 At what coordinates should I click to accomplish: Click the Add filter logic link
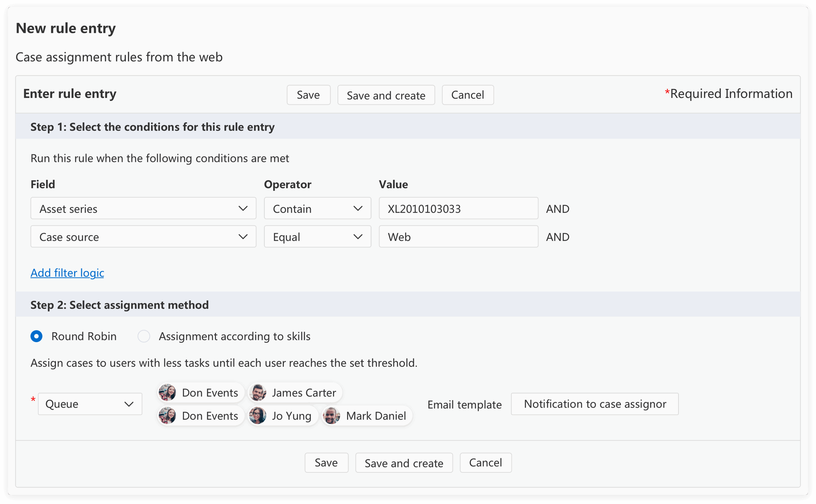click(67, 273)
